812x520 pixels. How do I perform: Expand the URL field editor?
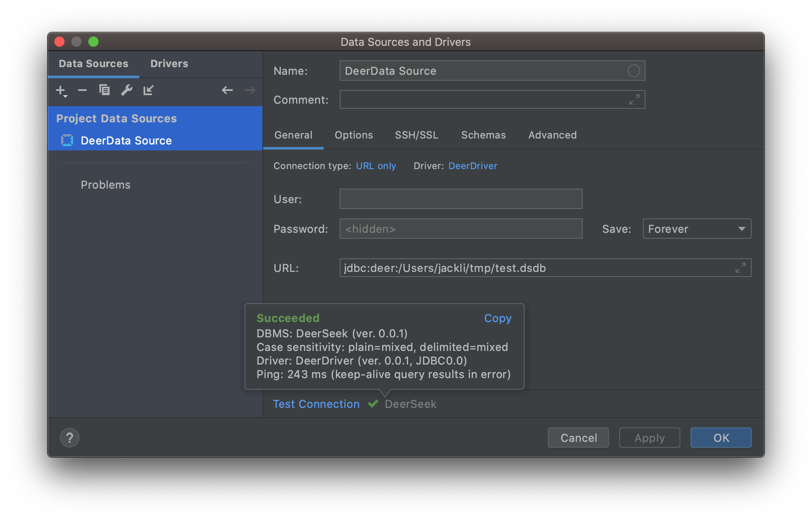[x=740, y=268]
